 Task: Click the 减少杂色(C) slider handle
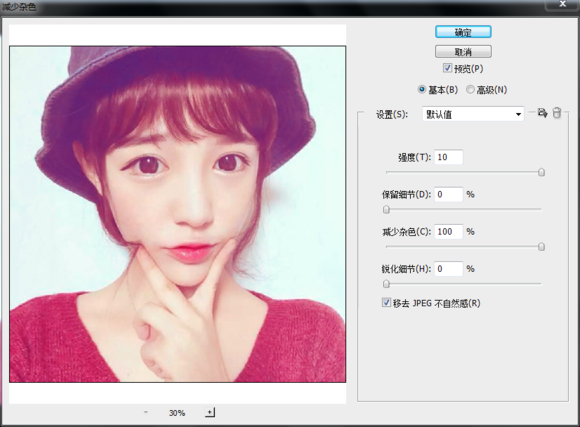[541, 247]
